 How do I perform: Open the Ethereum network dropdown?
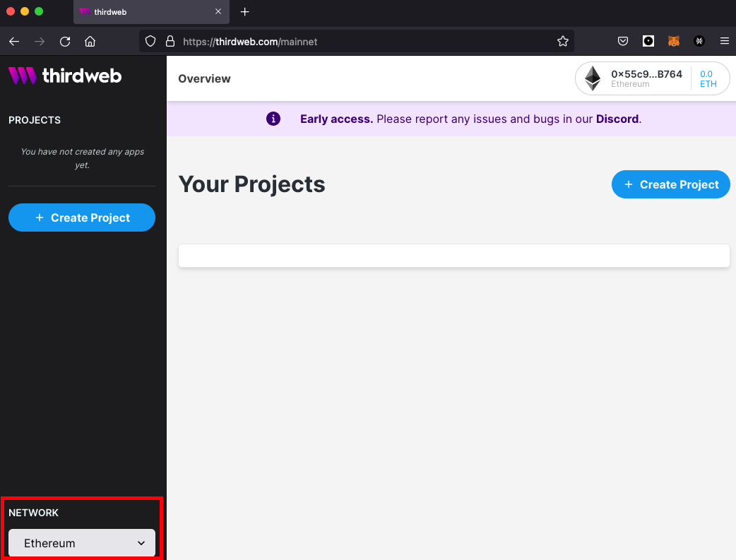(82, 542)
